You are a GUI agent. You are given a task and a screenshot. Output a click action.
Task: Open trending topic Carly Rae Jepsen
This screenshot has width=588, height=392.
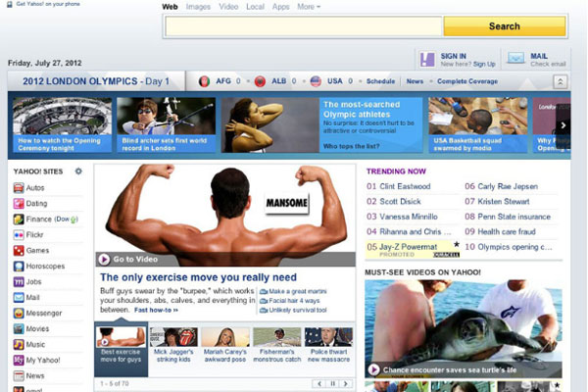pyautogui.click(x=508, y=186)
